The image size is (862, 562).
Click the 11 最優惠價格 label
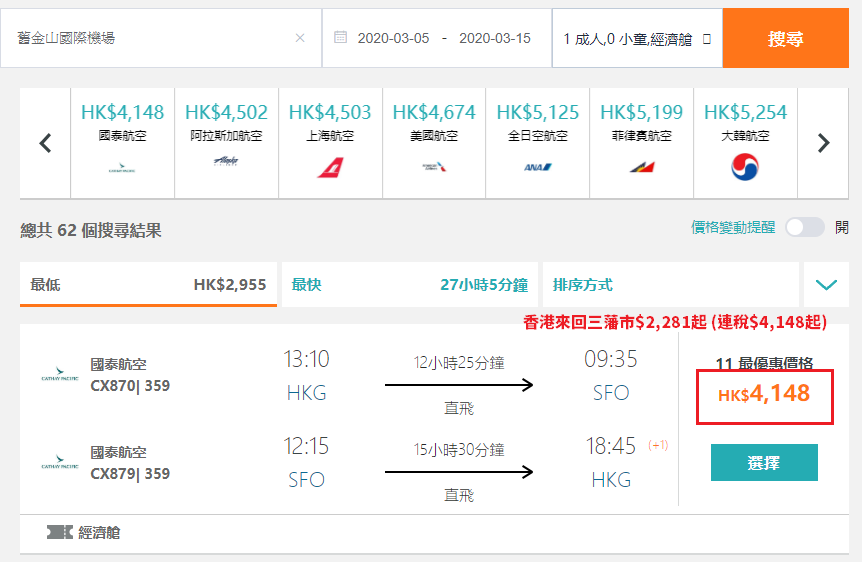pos(765,363)
